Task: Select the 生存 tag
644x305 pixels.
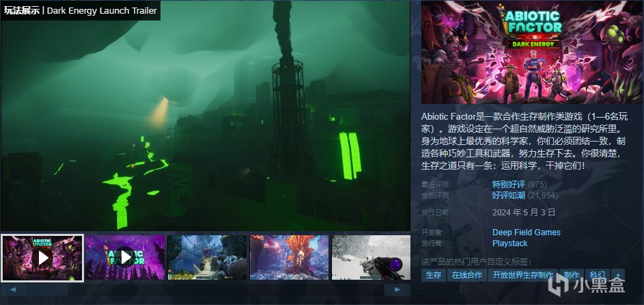Action: click(433, 275)
